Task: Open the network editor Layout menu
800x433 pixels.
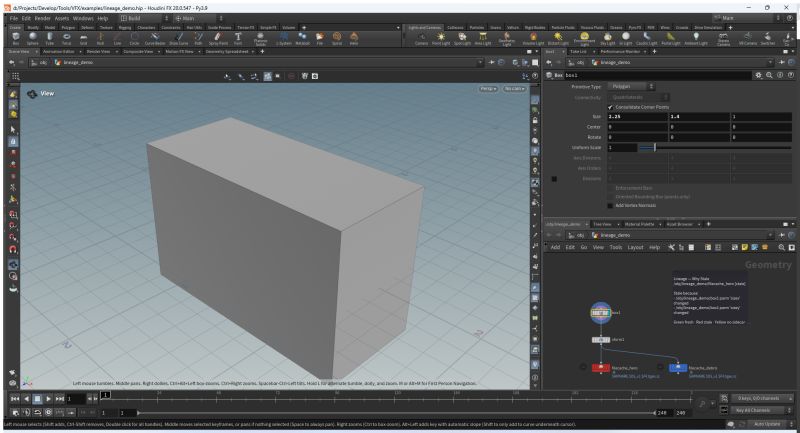Action: pyautogui.click(x=635, y=247)
